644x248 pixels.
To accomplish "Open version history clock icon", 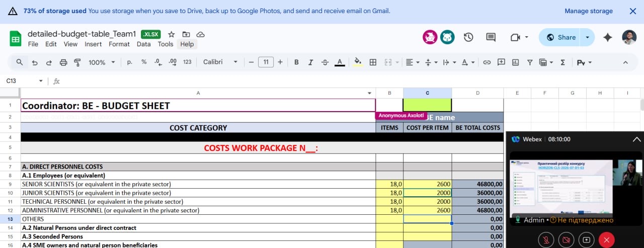I will (468, 37).
